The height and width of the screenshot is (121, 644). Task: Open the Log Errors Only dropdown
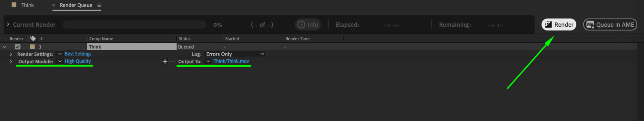235,54
